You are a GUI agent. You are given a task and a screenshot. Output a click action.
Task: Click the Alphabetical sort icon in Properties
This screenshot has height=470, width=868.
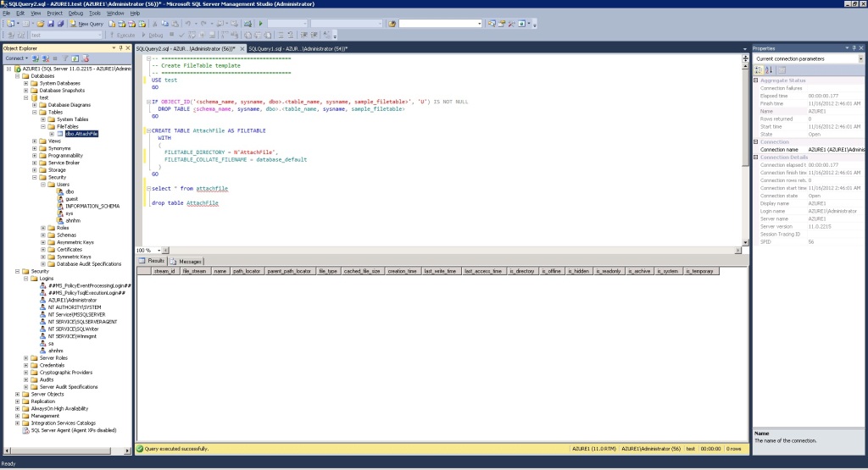pyautogui.click(x=769, y=69)
